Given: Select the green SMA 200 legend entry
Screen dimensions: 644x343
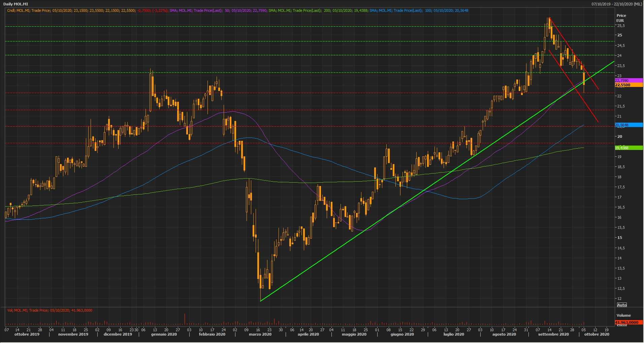Looking at the screenshot, I should click(318, 11).
